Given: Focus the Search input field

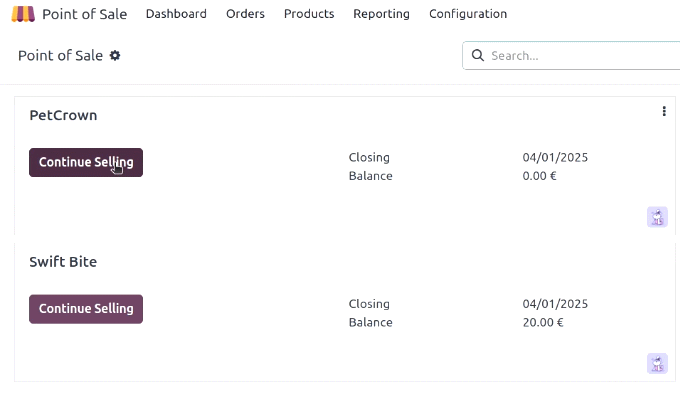Looking at the screenshot, I should [x=581, y=55].
